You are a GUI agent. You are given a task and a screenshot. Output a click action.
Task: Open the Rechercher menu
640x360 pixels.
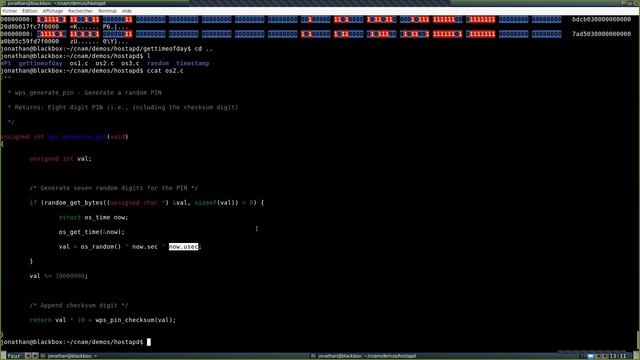coord(80,11)
